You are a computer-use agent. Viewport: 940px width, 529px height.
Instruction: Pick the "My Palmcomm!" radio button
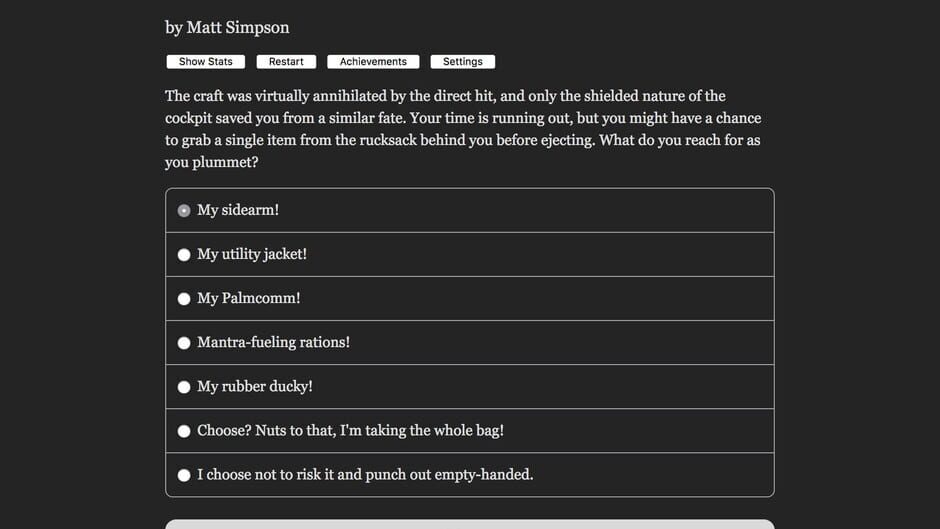(x=184, y=299)
